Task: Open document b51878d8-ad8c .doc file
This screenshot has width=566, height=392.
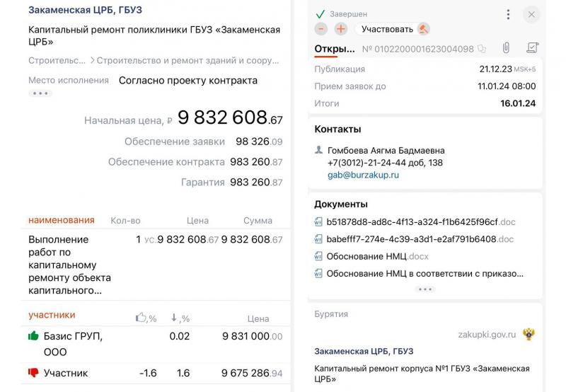Action: (x=421, y=222)
